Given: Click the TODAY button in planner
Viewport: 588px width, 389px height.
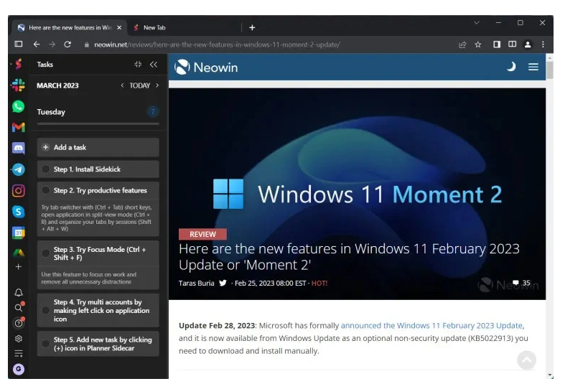Looking at the screenshot, I should coord(140,85).
